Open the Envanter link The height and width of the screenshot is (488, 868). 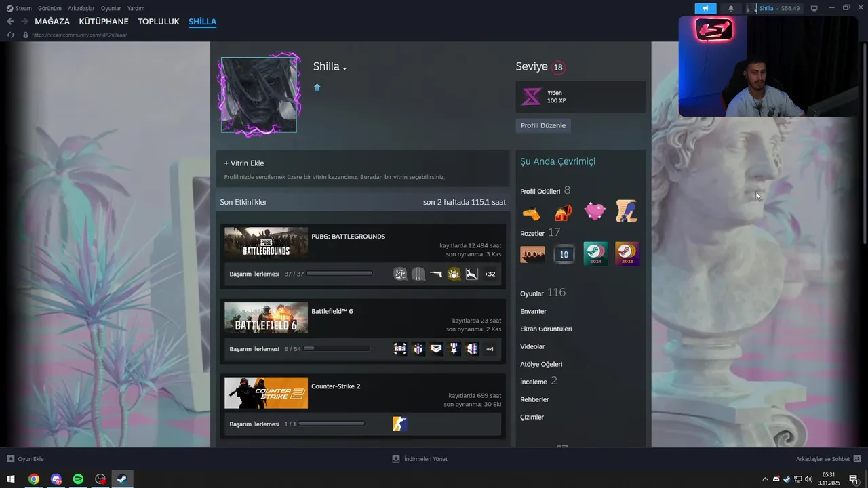[x=533, y=312]
